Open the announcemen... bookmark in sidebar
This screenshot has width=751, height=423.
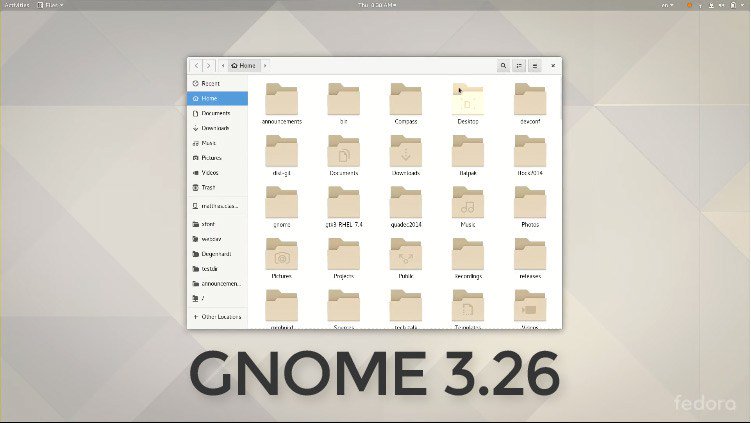tap(217, 283)
